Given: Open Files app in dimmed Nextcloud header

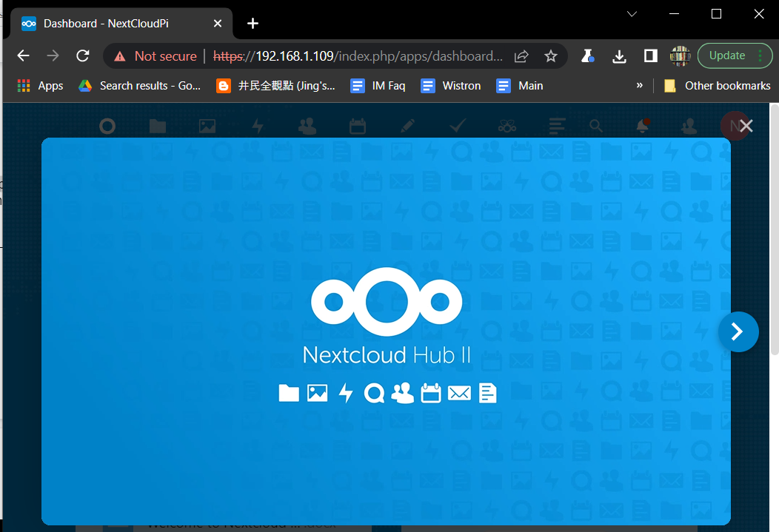Looking at the screenshot, I should (158, 126).
